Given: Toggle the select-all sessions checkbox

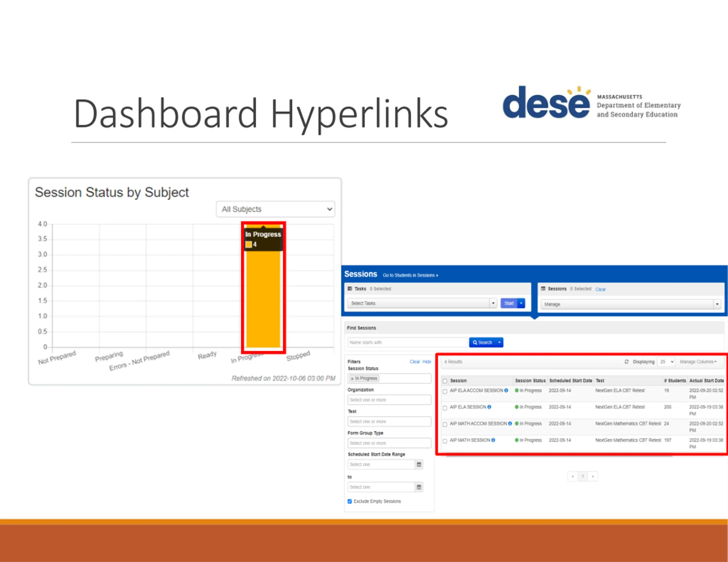Looking at the screenshot, I should [x=445, y=381].
